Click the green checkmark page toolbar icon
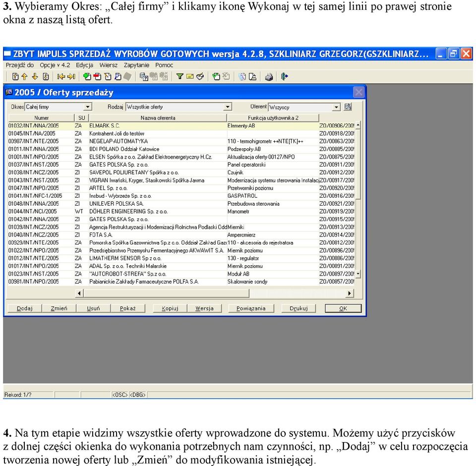476x466 pixels. (216, 76)
